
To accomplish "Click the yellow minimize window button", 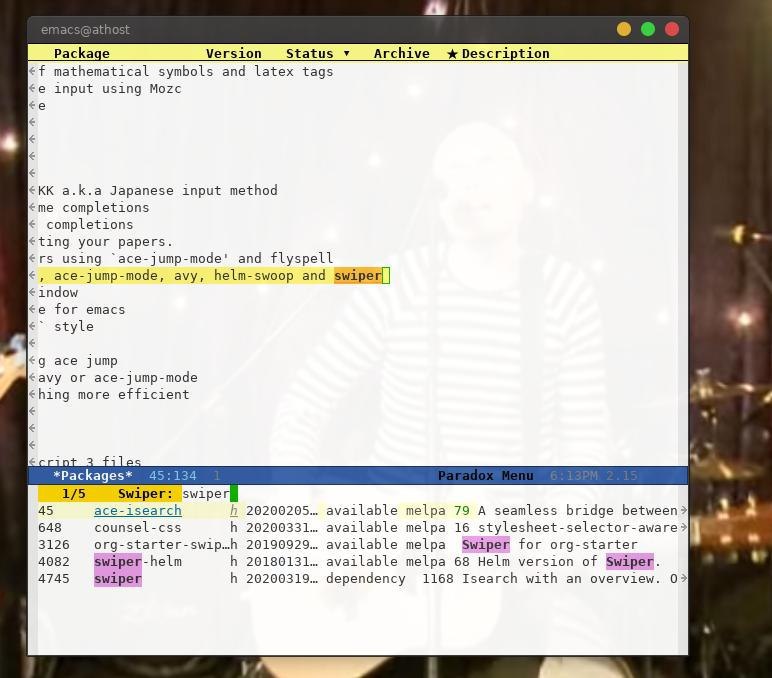I will click(x=624, y=30).
